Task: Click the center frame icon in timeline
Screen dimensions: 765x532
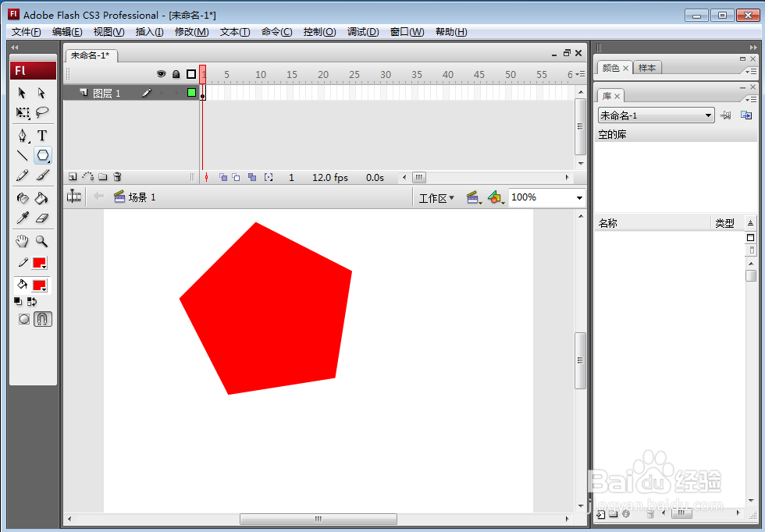Action: point(207,178)
